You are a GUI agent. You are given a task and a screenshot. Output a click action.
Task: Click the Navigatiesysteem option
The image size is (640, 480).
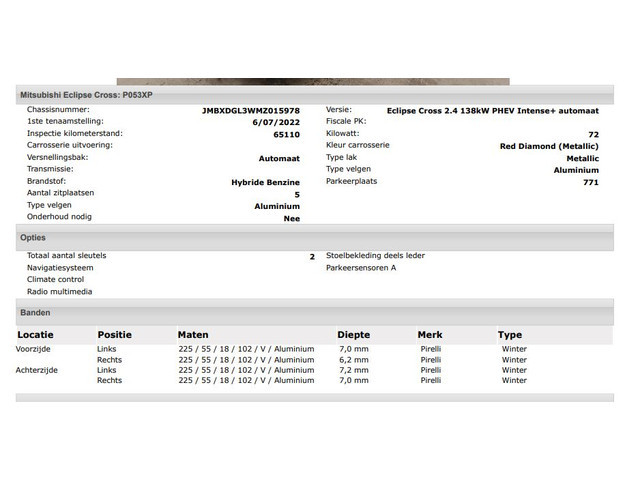click(x=60, y=268)
